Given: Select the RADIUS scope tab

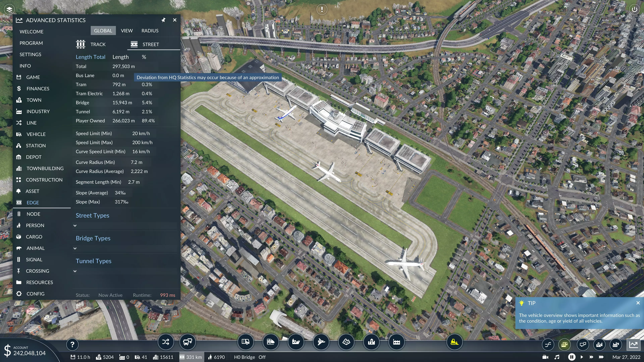Looking at the screenshot, I should click(x=150, y=31).
